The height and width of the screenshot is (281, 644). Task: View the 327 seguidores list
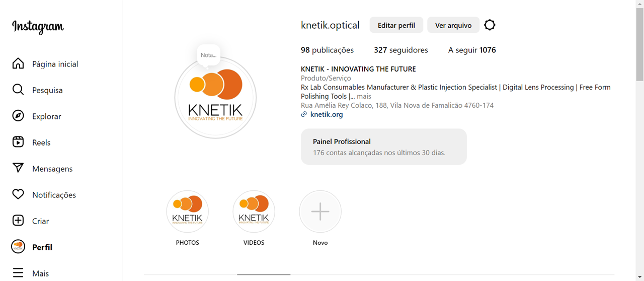click(400, 50)
